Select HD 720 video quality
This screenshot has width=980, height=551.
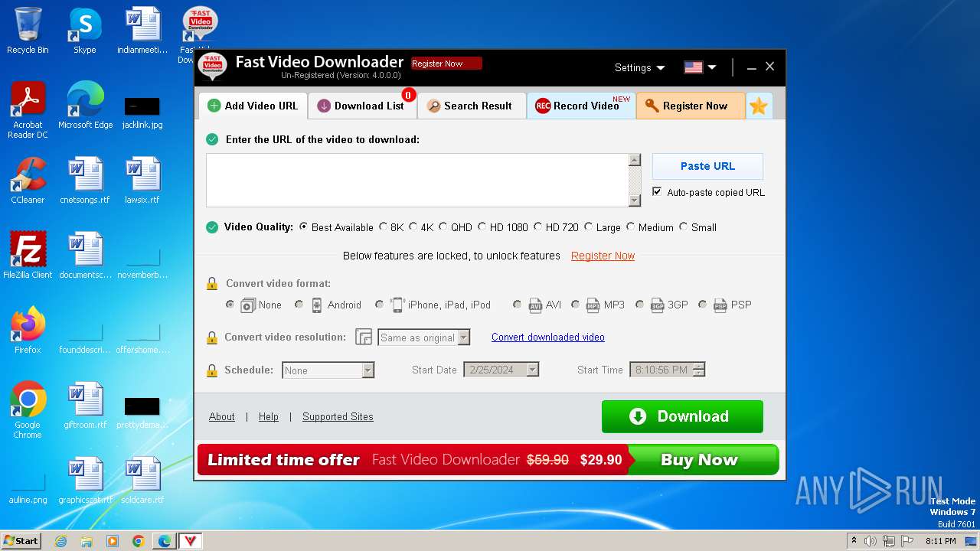pyautogui.click(x=538, y=227)
